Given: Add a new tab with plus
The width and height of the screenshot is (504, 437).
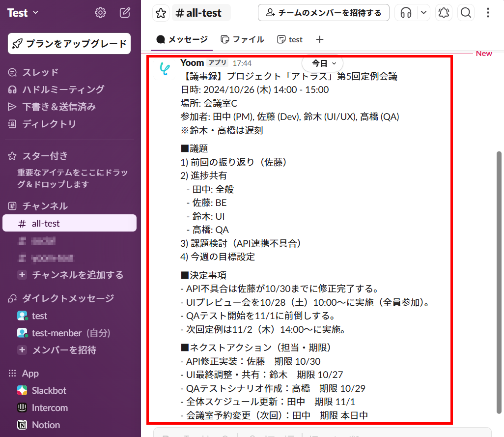Looking at the screenshot, I should pyautogui.click(x=320, y=39).
